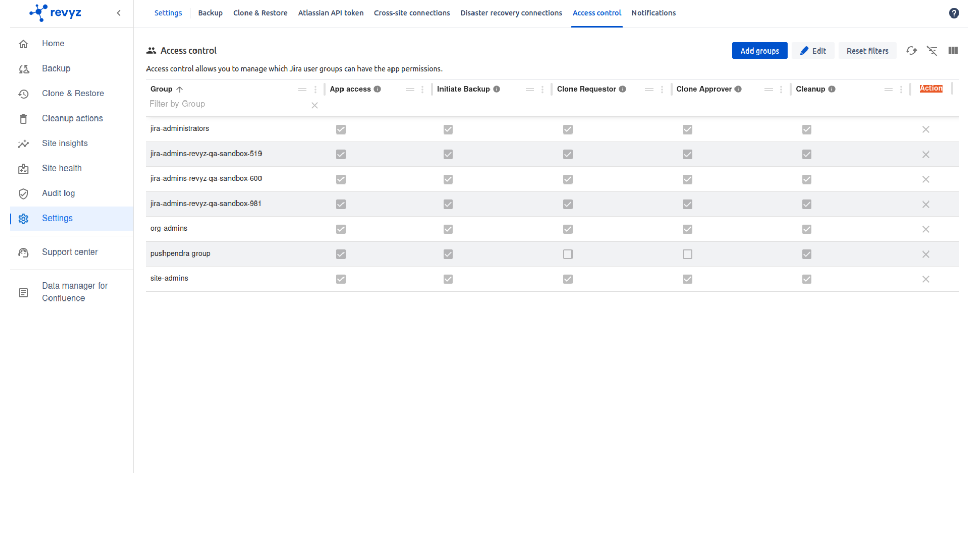Remove the pushpendra group row
The image size is (980, 536).
point(926,255)
